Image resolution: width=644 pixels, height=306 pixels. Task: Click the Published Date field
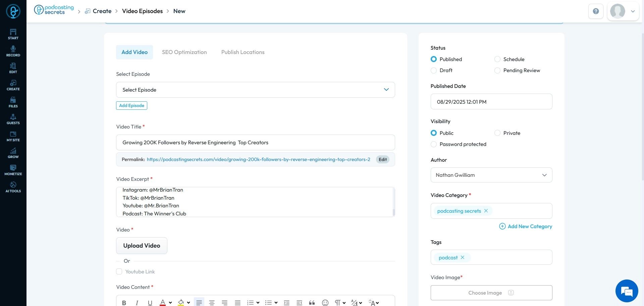point(491,101)
